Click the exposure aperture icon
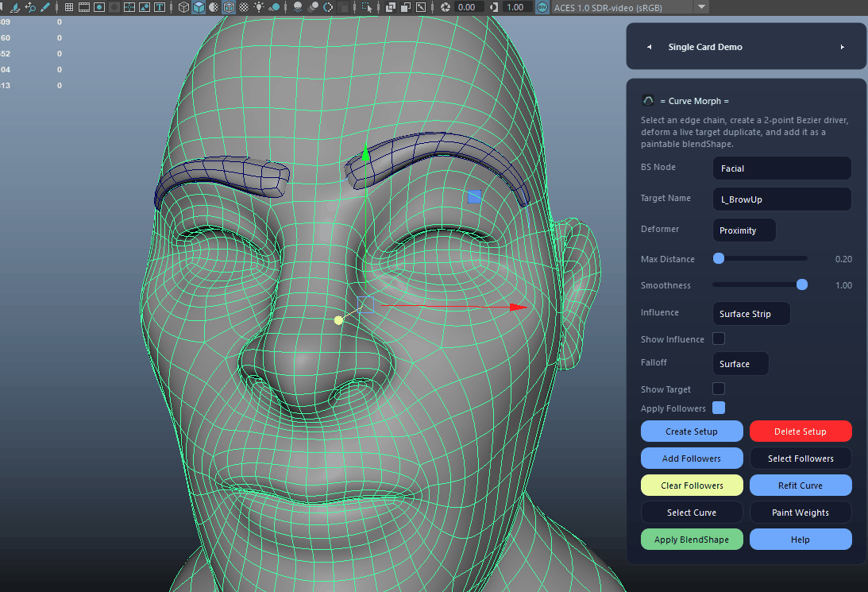Screen dimensions: 868x592 coord(446,8)
